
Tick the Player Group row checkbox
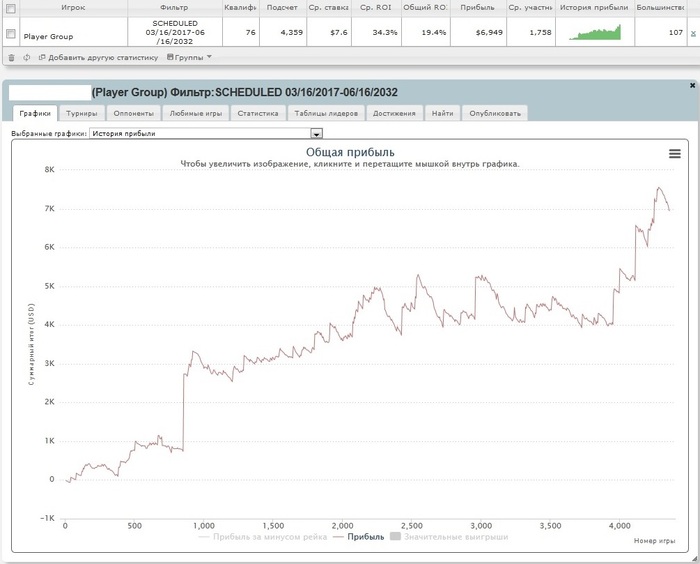pyautogui.click(x=11, y=33)
